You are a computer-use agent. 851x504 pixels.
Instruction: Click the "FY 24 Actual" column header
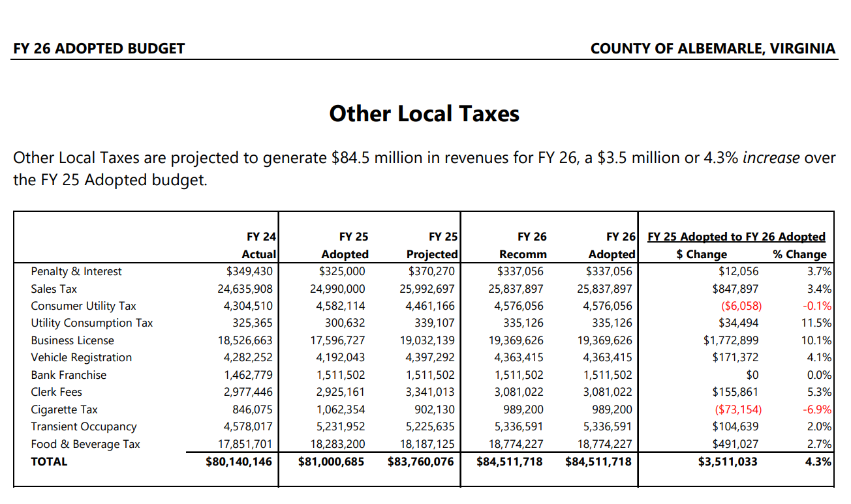[x=259, y=245]
